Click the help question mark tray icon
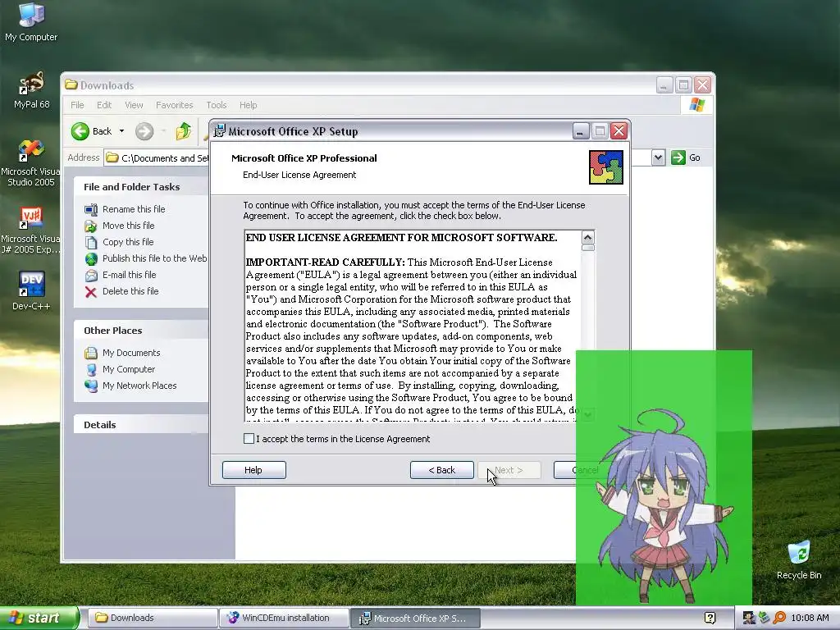 [x=710, y=619]
